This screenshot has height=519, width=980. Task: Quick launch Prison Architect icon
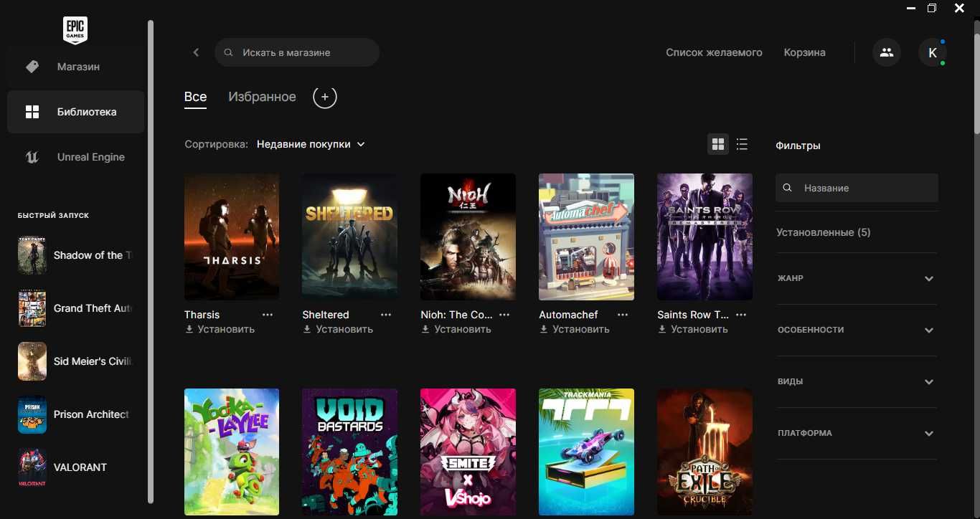click(32, 414)
